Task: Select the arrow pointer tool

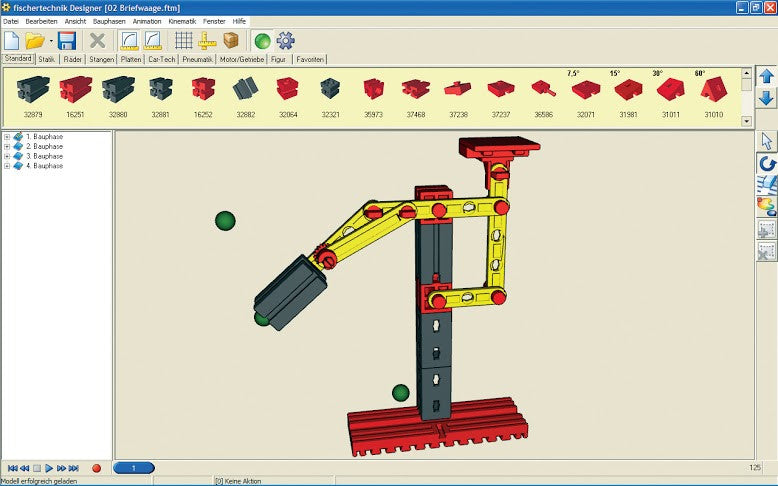Action: (x=766, y=141)
